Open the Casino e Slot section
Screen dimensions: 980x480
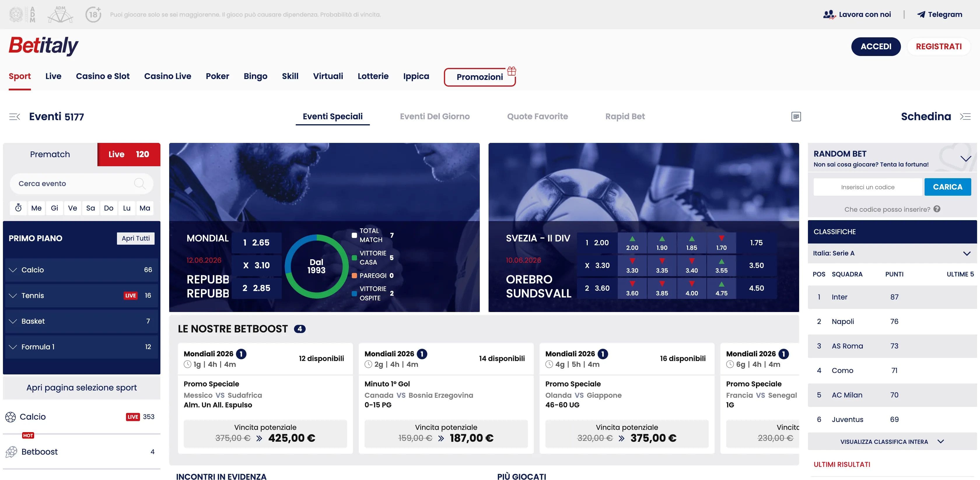click(x=103, y=76)
